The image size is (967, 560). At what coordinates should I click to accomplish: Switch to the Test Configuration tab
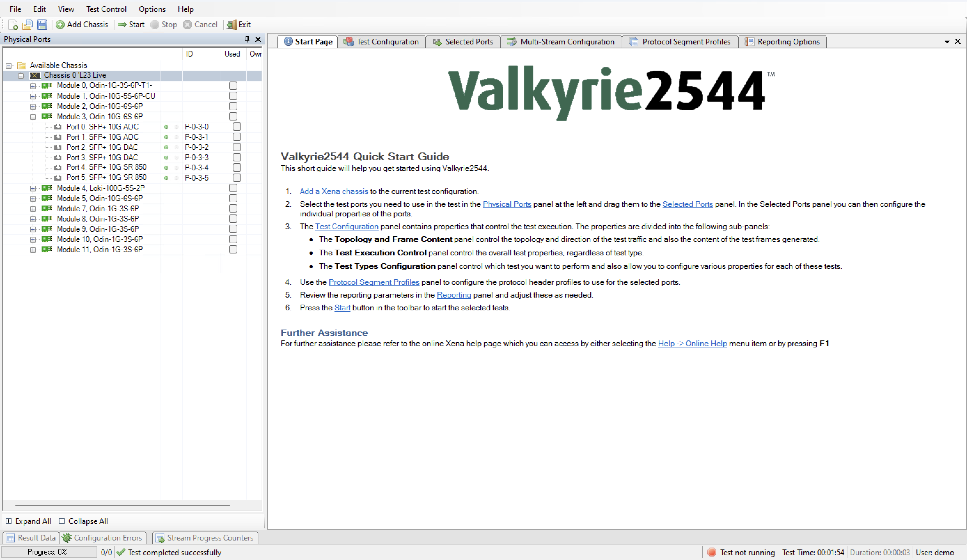pyautogui.click(x=381, y=42)
